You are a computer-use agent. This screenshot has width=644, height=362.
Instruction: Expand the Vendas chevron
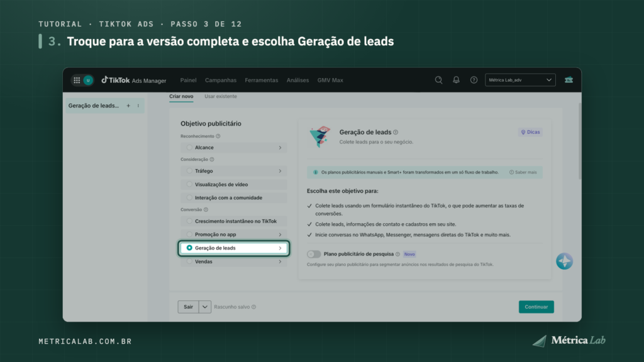(x=280, y=262)
